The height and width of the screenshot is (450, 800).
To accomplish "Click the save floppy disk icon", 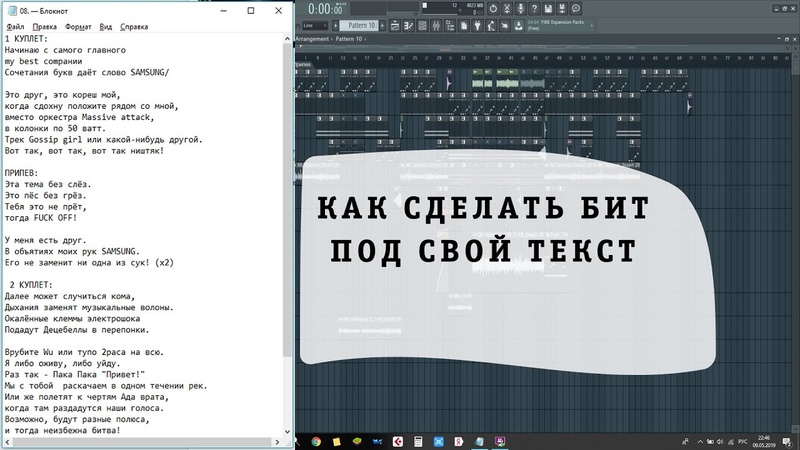I will click(548, 8).
